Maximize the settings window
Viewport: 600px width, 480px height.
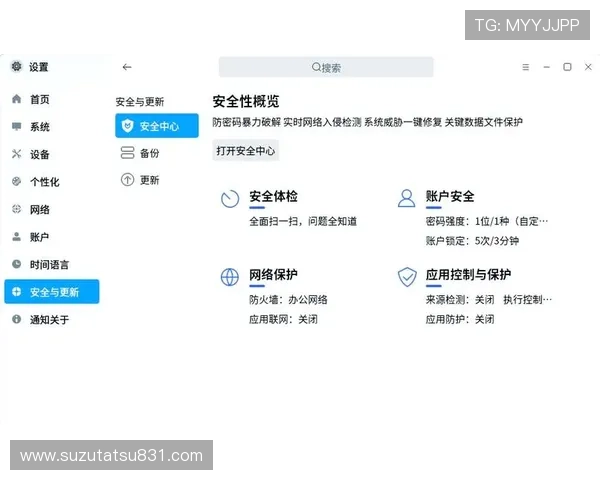[x=567, y=67]
